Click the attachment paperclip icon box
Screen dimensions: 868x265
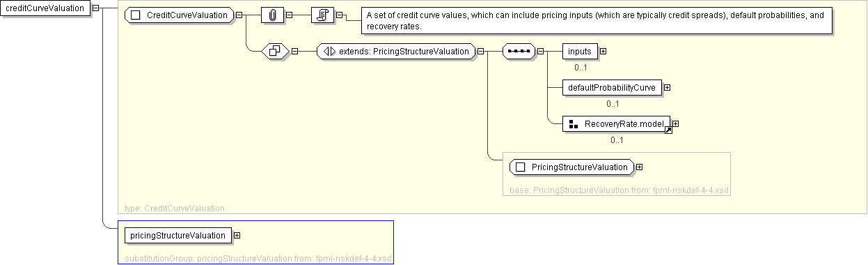coord(273,15)
